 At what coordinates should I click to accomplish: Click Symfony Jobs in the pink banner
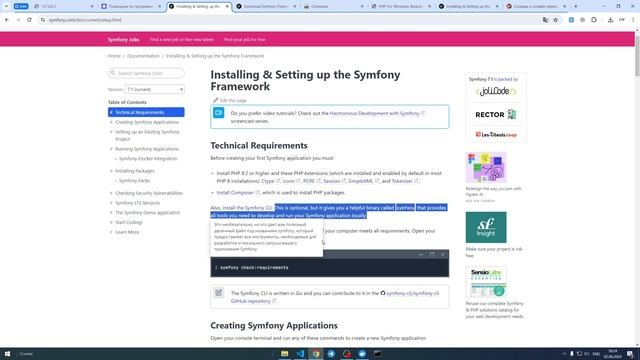(x=123, y=40)
